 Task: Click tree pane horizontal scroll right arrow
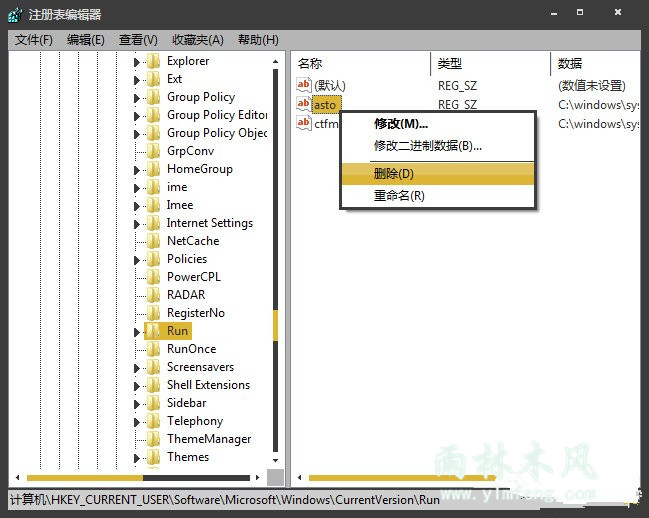257,477
